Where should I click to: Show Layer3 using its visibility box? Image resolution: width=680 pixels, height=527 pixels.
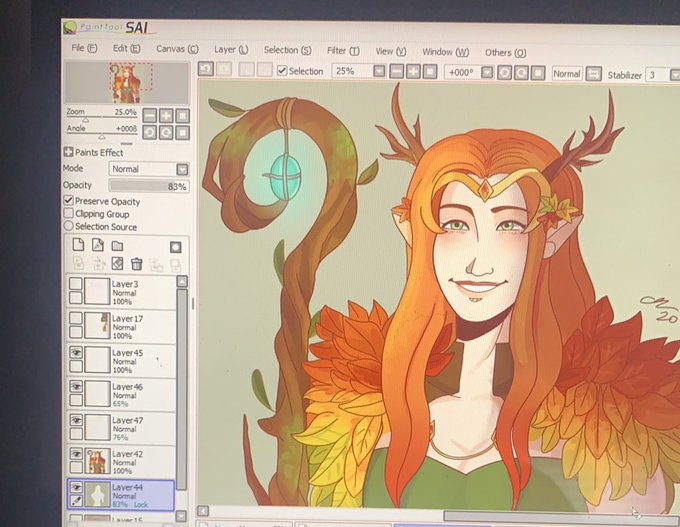coord(76,284)
